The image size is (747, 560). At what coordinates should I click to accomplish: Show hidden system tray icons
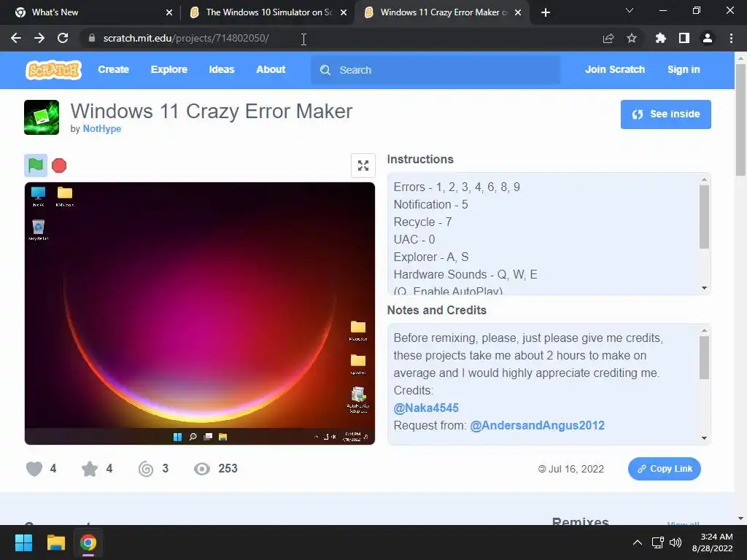click(x=637, y=542)
